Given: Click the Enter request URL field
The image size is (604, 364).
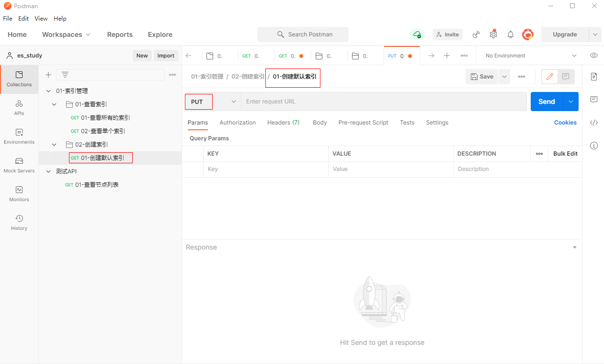Looking at the screenshot, I should (383, 102).
